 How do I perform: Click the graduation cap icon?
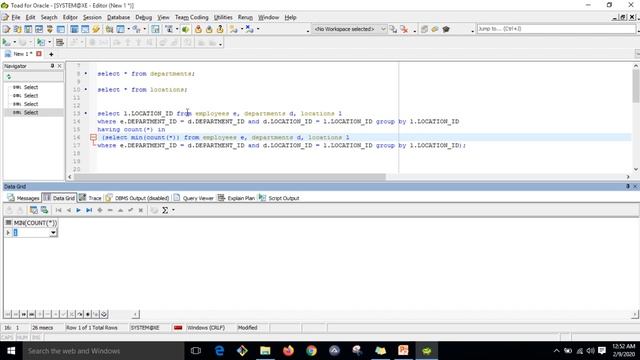(x=446, y=29)
